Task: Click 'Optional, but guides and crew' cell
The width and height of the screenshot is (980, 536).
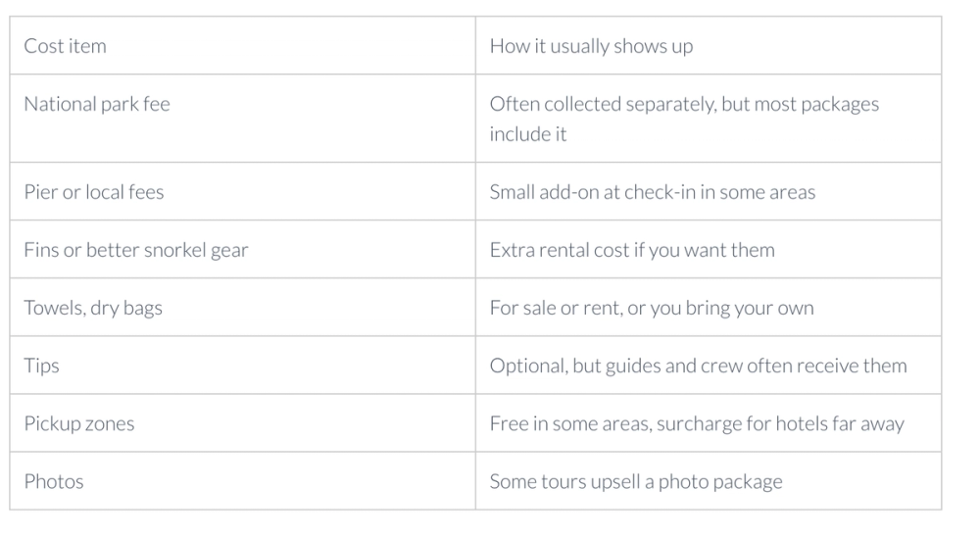Action: click(x=698, y=365)
